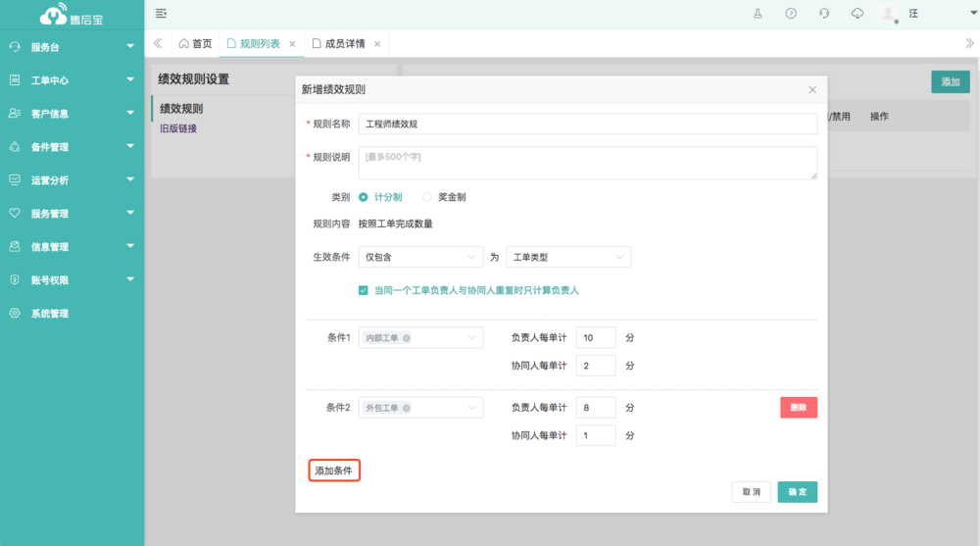Expand the 运营分析 menu arrow
This screenshot has height=546, width=980.
[x=130, y=179]
